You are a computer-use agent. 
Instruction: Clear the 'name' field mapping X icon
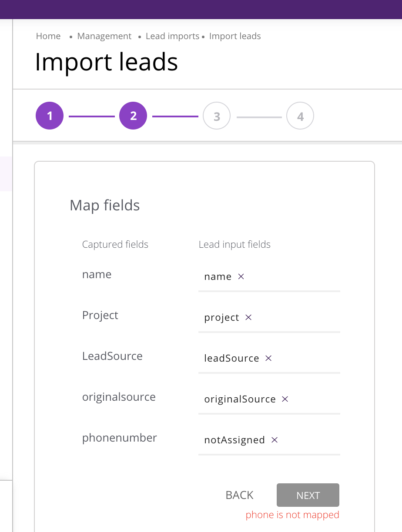tap(241, 276)
